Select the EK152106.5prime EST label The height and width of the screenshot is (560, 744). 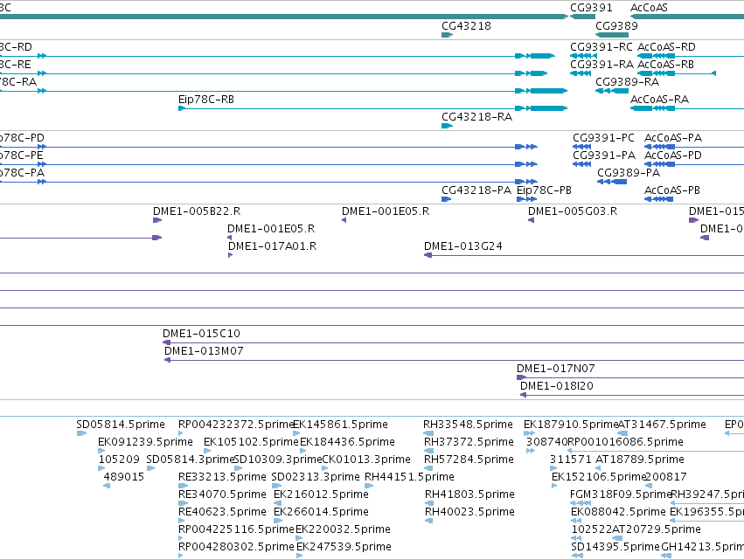click(599, 477)
